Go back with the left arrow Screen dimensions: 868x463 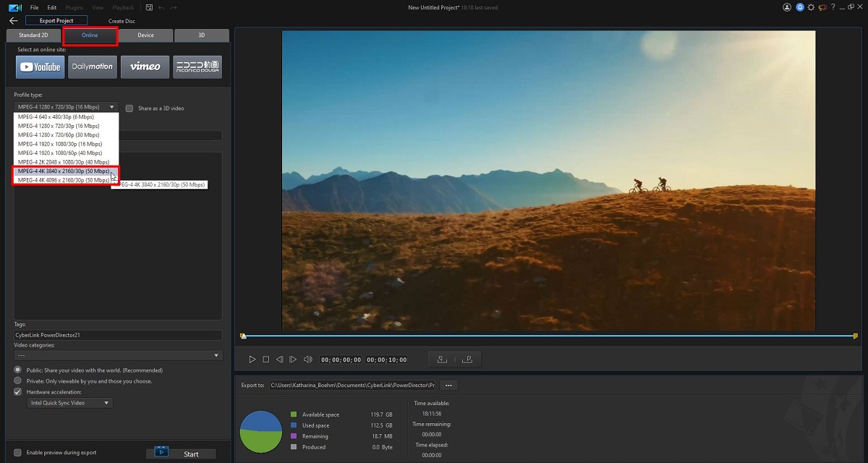(13, 21)
